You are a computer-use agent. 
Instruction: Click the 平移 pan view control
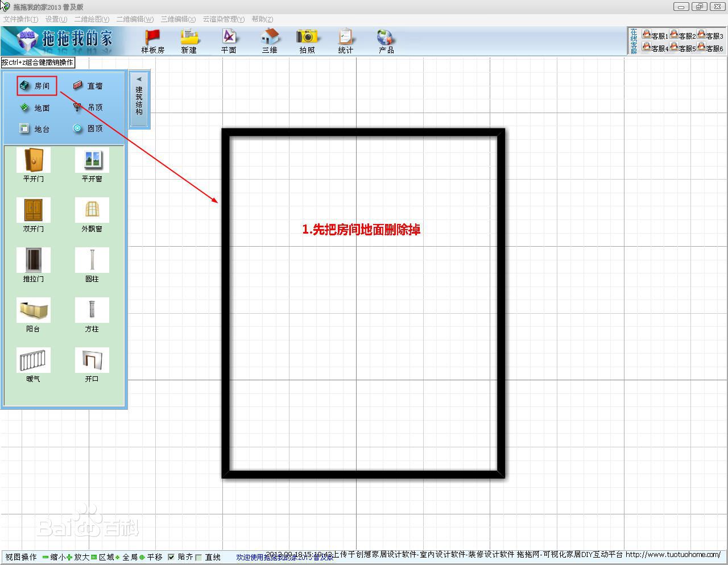[151, 557]
